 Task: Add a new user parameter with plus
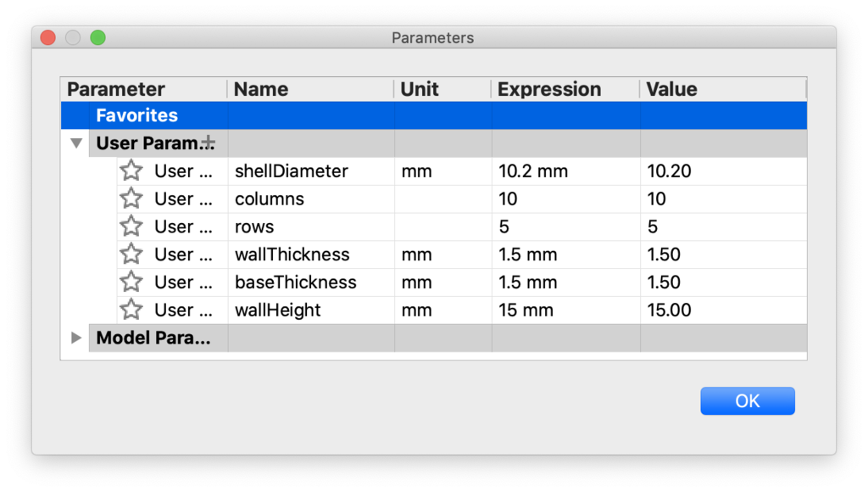209,143
